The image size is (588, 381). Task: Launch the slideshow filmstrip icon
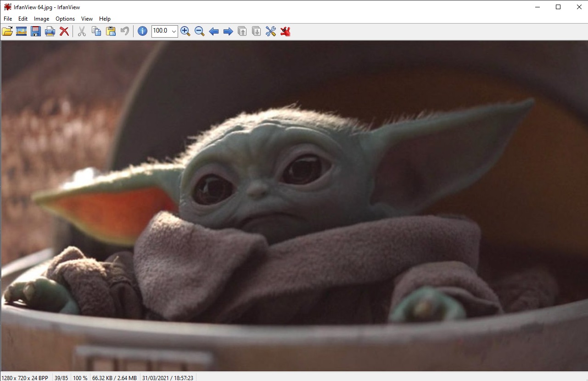click(x=22, y=31)
